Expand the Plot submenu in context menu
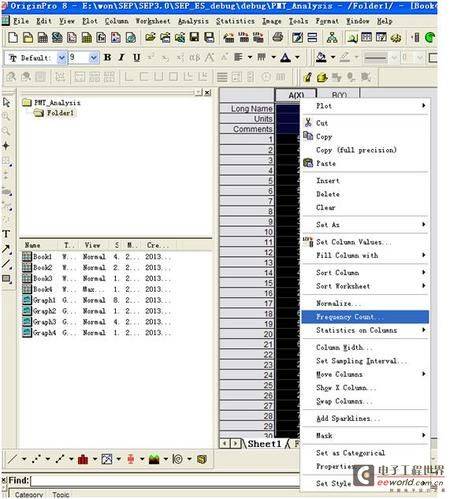Screen dimensions: 450x499 (365, 106)
